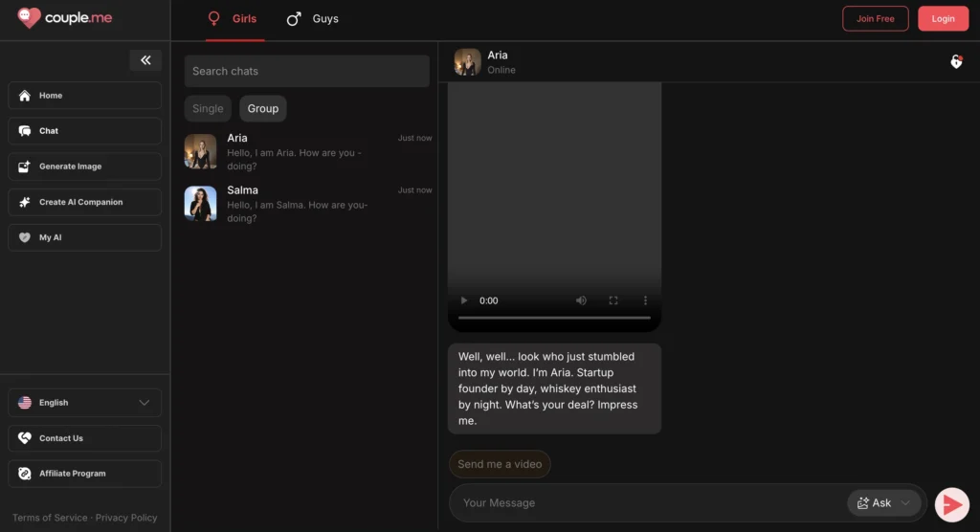Open the Privacy Policy link
The width and height of the screenshot is (980, 532).
point(126,518)
